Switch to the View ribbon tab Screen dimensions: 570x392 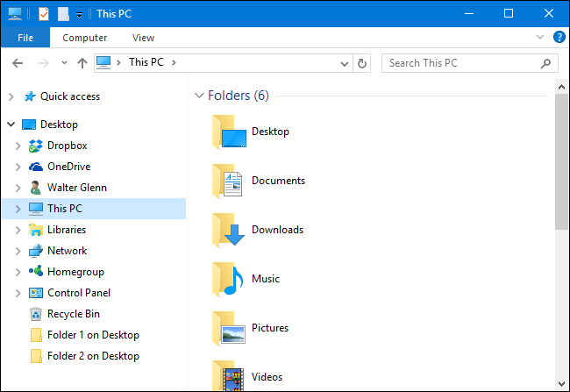point(143,38)
